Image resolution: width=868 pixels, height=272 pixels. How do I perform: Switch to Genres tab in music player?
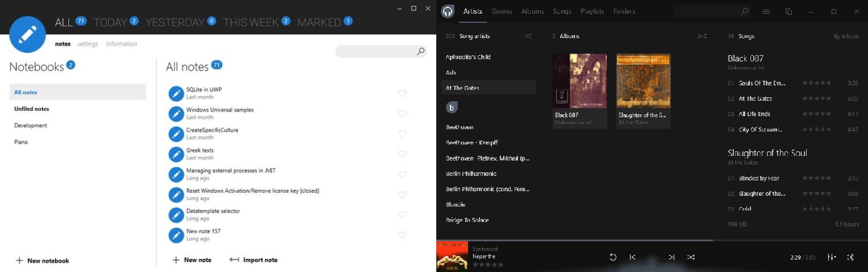click(x=502, y=11)
